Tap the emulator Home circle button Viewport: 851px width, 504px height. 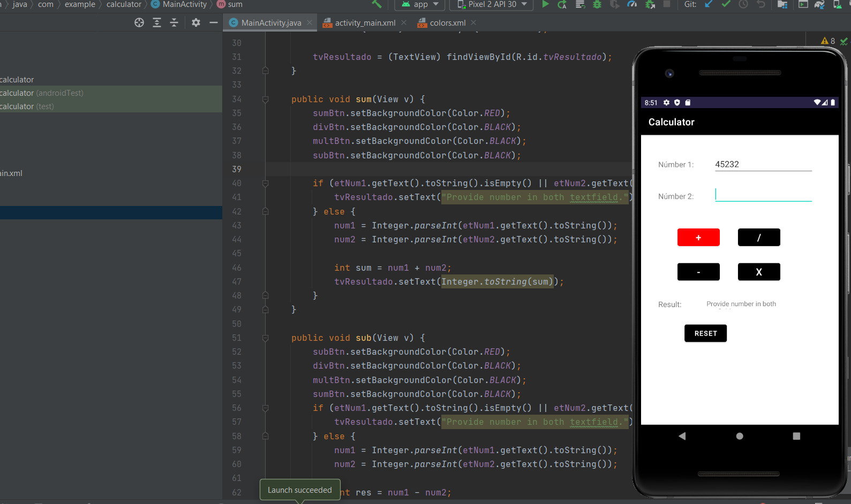pyautogui.click(x=740, y=436)
